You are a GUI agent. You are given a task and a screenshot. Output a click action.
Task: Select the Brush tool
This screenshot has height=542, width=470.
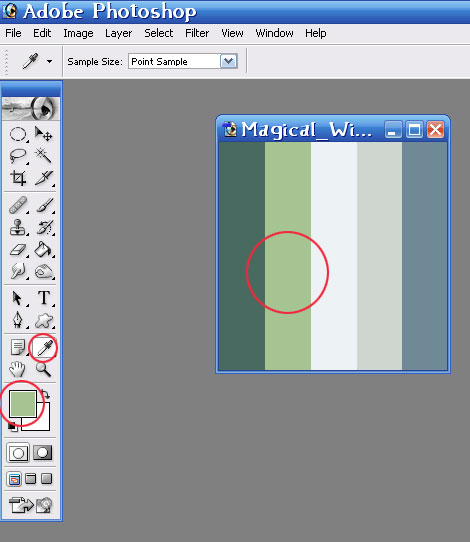tap(44, 205)
